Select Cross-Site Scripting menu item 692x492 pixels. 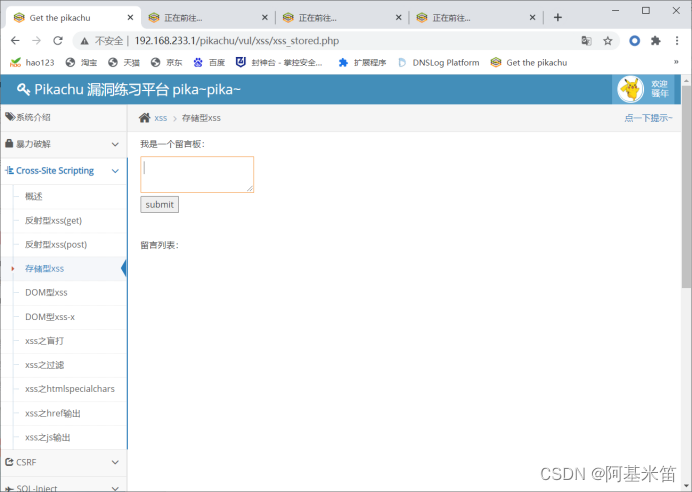click(x=64, y=171)
